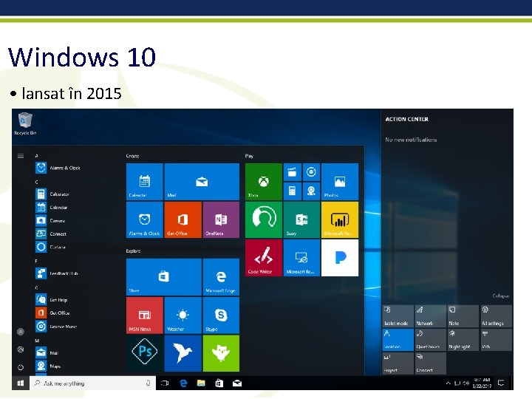This screenshot has height=399, width=532.
Task: Show hidden tray icons chevron
Action: click(449, 383)
